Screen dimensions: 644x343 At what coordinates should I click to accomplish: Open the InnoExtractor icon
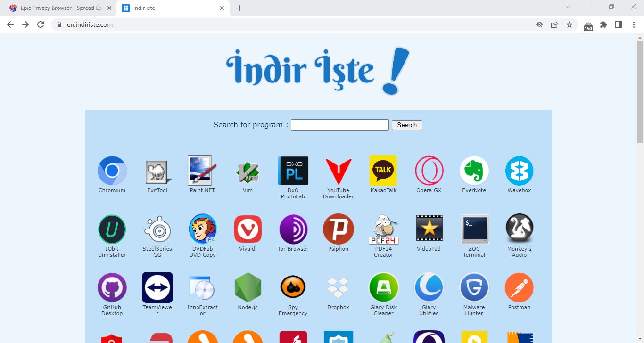(x=202, y=288)
